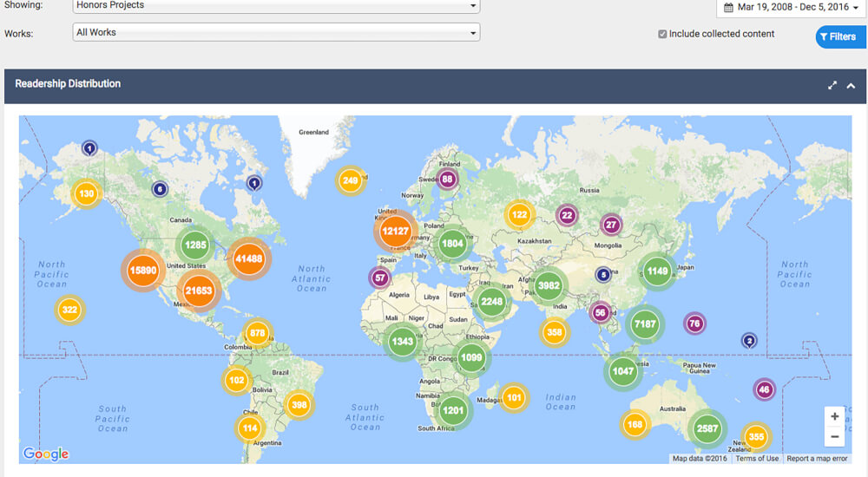Click the Readership Distribution panel title

[68, 83]
